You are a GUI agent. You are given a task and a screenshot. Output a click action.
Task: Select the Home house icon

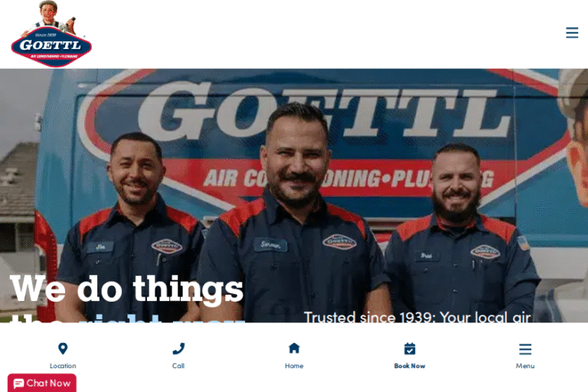[294, 348]
